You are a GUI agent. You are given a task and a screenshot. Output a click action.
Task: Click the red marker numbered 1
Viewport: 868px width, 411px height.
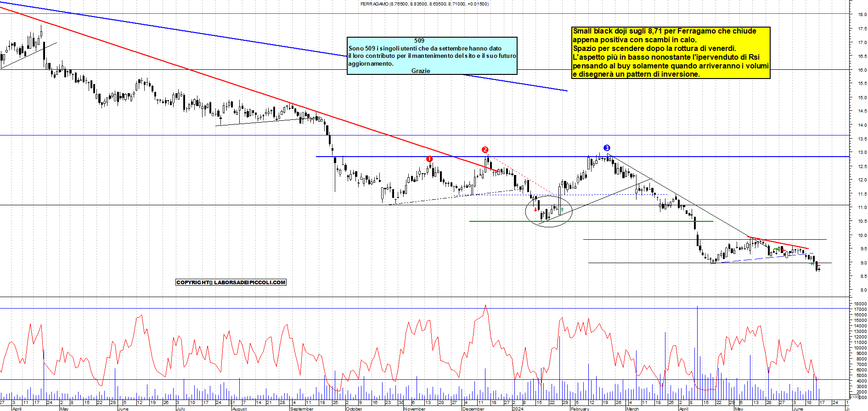pos(429,159)
